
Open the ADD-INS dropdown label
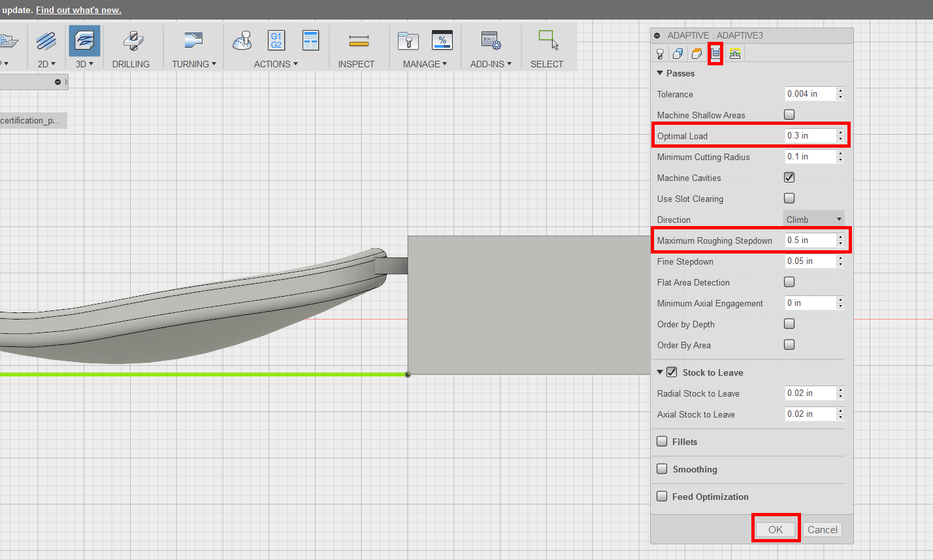point(491,64)
